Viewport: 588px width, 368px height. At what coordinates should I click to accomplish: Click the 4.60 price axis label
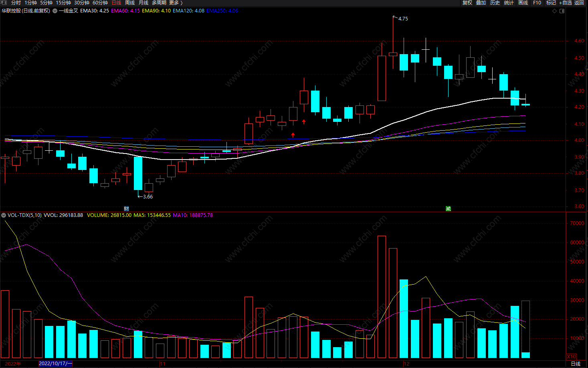tap(579, 41)
